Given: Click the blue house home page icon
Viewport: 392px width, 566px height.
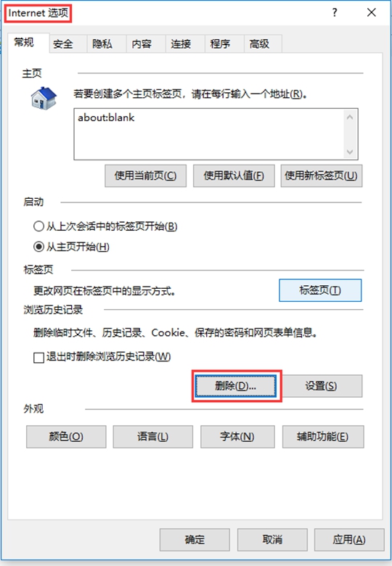Looking at the screenshot, I should [44, 98].
